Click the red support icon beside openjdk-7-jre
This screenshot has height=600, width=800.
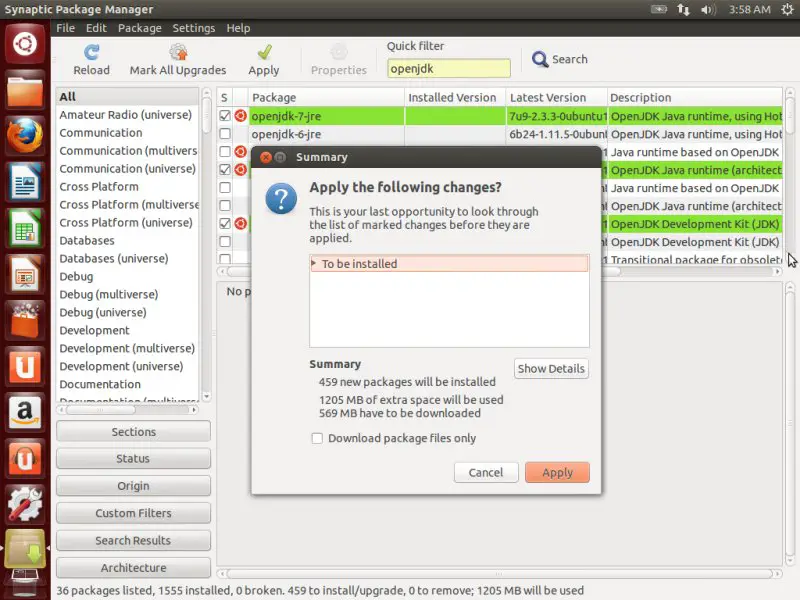pyautogui.click(x=240, y=116)
